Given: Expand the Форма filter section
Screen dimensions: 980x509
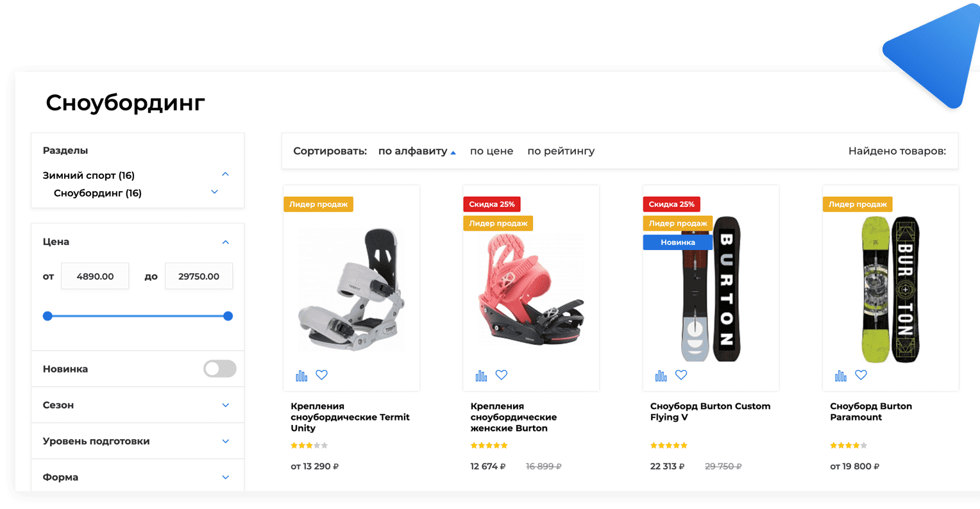Looking at the screenshot, I should point(225,477).
